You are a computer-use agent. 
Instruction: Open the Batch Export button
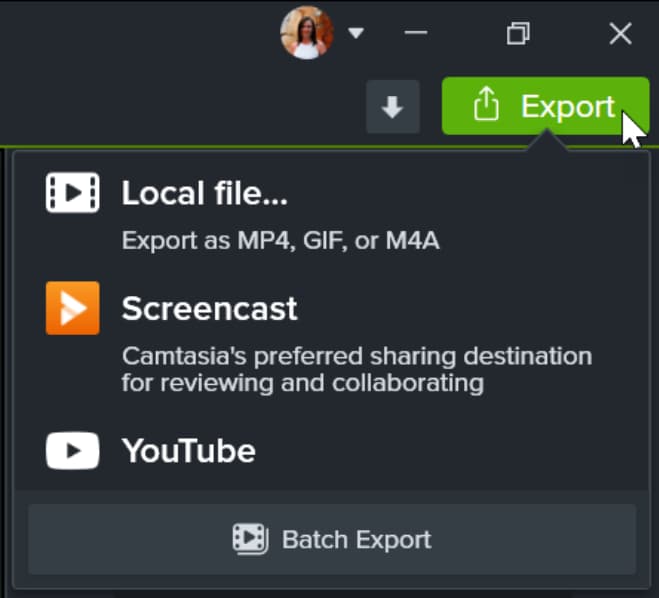tap(332, 539)
